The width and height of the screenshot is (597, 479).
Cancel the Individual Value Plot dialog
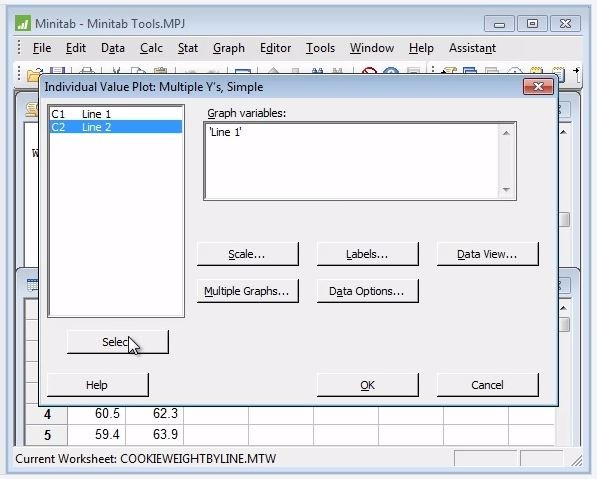(487, 385)
